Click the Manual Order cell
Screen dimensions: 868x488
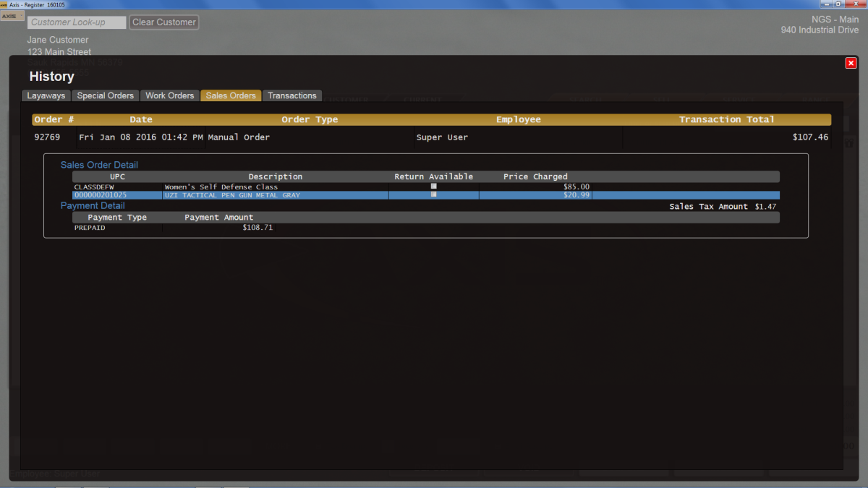(x=239, y=137)
